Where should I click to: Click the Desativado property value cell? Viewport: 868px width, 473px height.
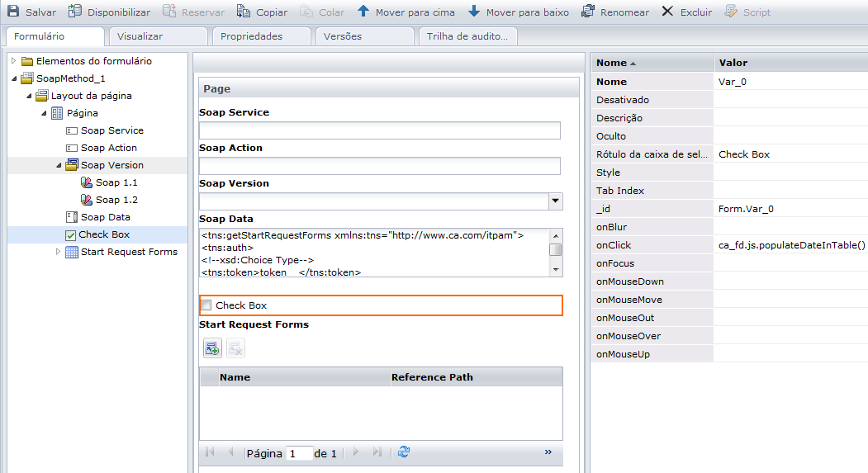(791, 100)
